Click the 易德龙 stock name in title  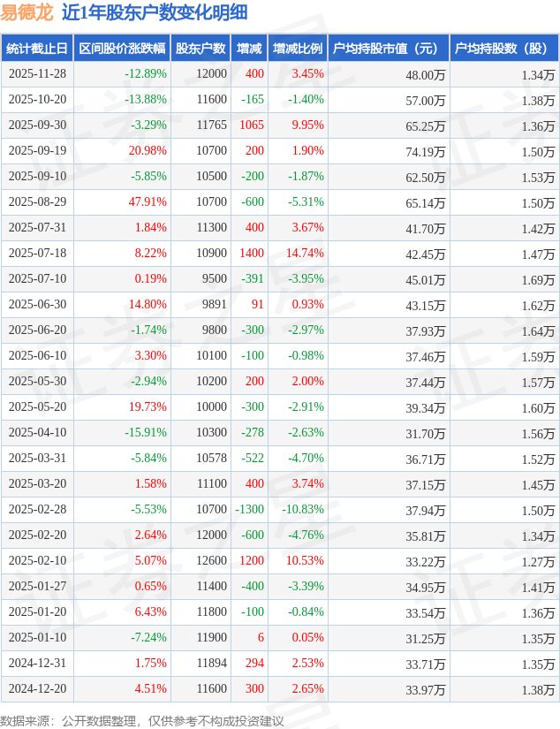click(x=26, y=12)
